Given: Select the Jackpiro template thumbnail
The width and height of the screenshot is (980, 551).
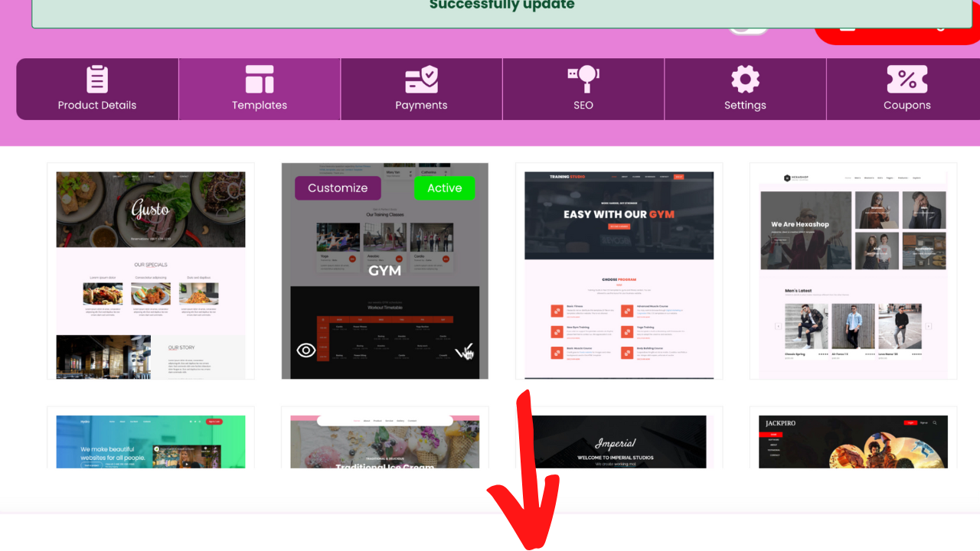Looking at the screenshot, I should (x=853, y=442).
